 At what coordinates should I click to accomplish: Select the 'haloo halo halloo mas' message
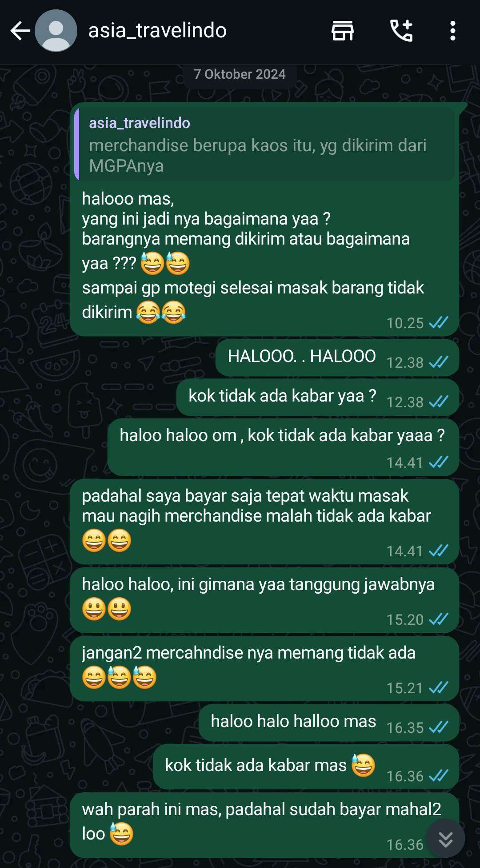(x=328, y=723)
